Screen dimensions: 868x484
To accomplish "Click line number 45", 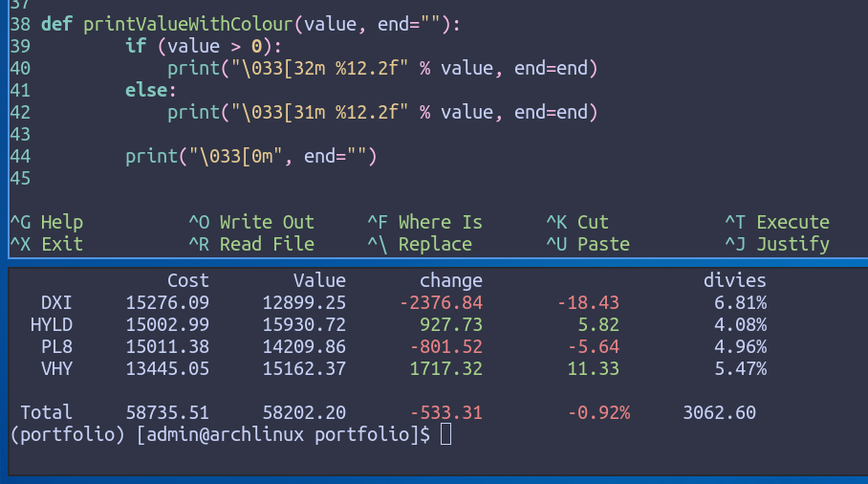I will pos(20,178).
